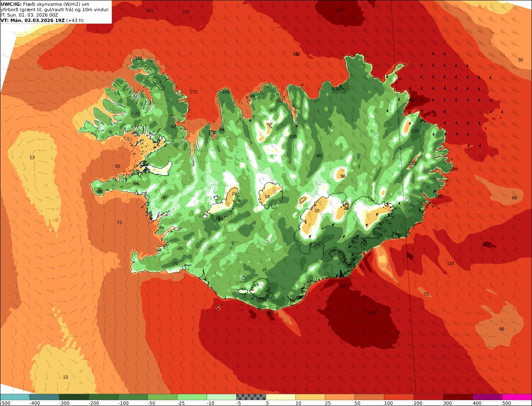Pick the dark maroon swatch above 300
The height and width of the screenshot is (406, 532).
click(x=458, y=397)
